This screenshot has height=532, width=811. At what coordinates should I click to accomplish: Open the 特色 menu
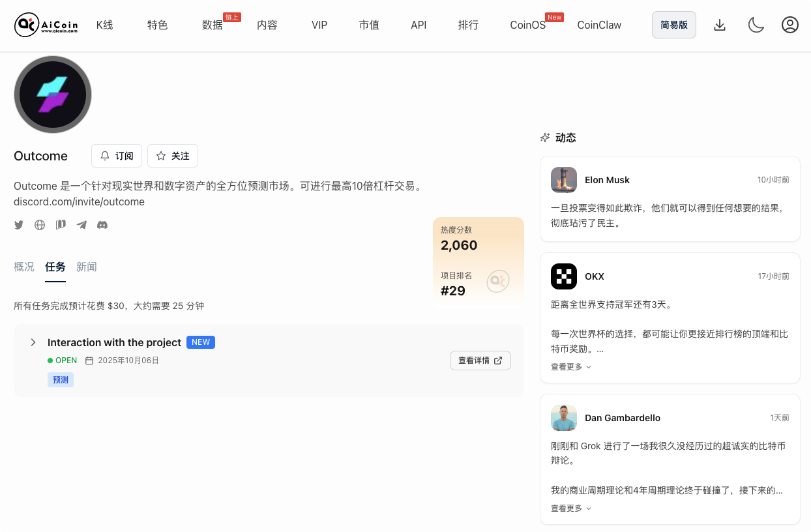click(x=158, y=25)
